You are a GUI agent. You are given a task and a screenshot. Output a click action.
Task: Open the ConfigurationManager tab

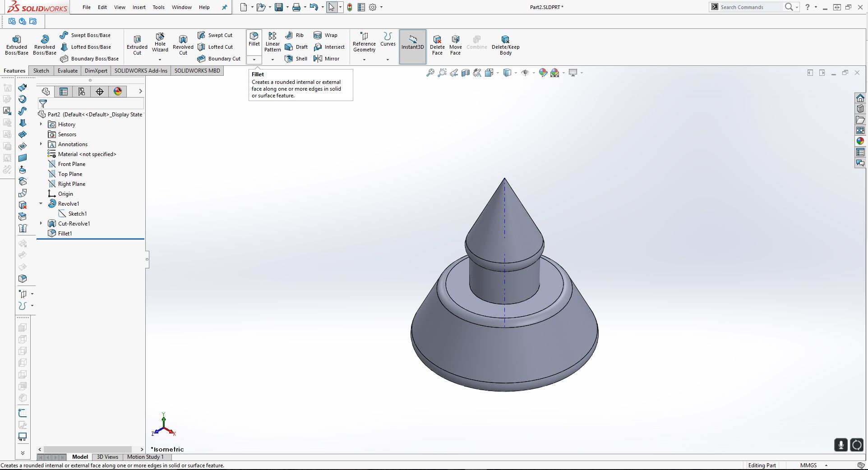(x=82, y=92)
